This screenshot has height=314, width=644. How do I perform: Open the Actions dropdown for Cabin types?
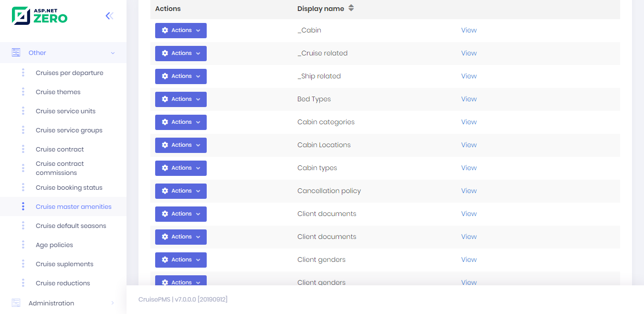click(x=181, y=168)
